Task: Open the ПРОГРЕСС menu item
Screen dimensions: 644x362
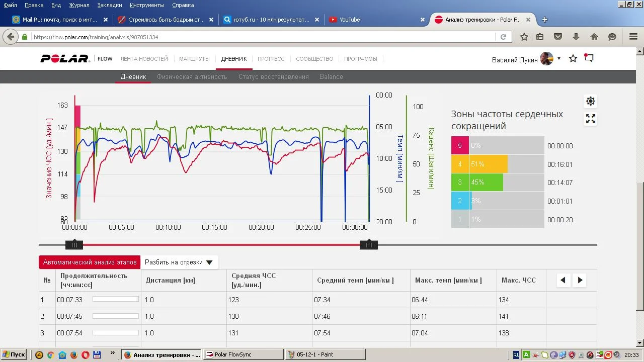Action: tap(271, 59)
